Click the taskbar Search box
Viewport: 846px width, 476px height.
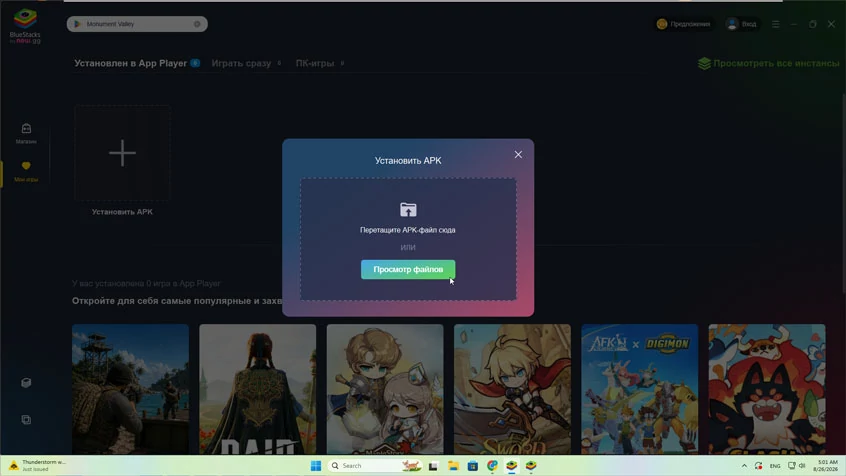pyautogui.click(x=376, y=466)
